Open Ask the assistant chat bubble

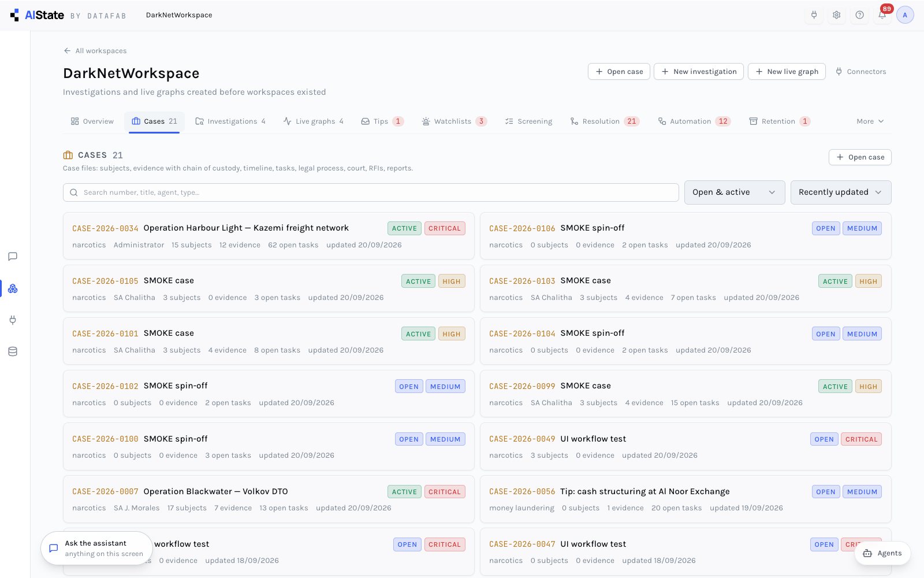[x=96, y=548]
